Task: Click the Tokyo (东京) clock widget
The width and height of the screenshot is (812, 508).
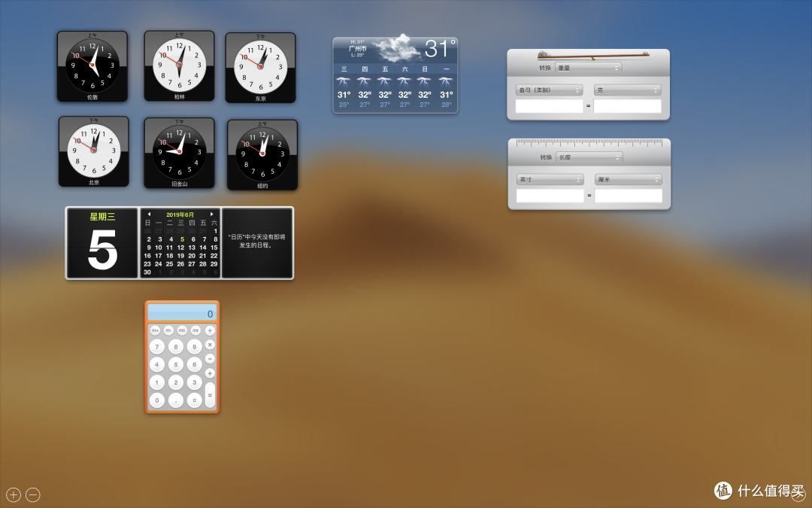Action: [x=260, y=68]
